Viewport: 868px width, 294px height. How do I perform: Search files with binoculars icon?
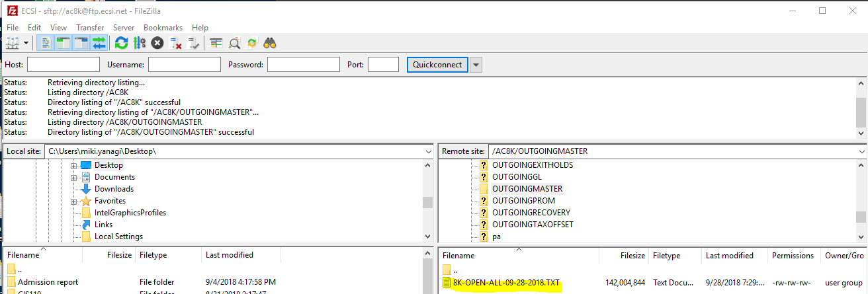[269, 43]
